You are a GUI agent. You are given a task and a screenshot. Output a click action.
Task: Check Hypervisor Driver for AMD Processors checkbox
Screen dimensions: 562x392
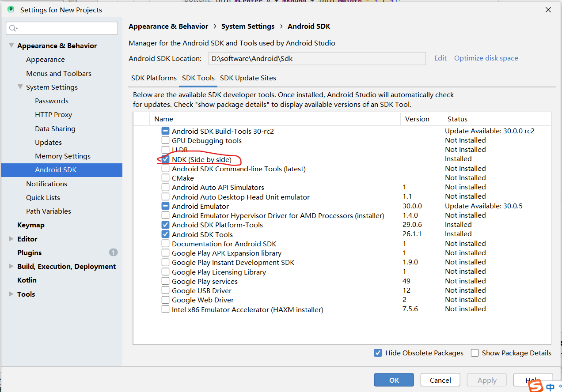165,215
